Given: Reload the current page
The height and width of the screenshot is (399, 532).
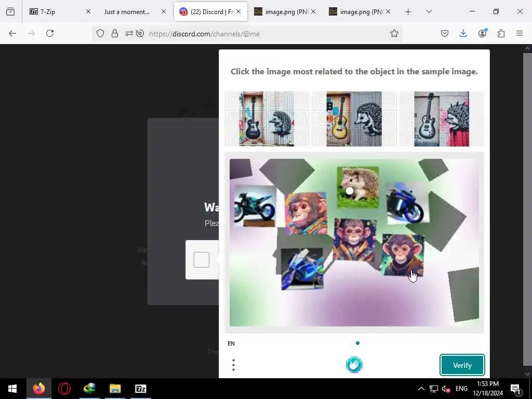Looking at the screenshot, I should click(50, 33).
